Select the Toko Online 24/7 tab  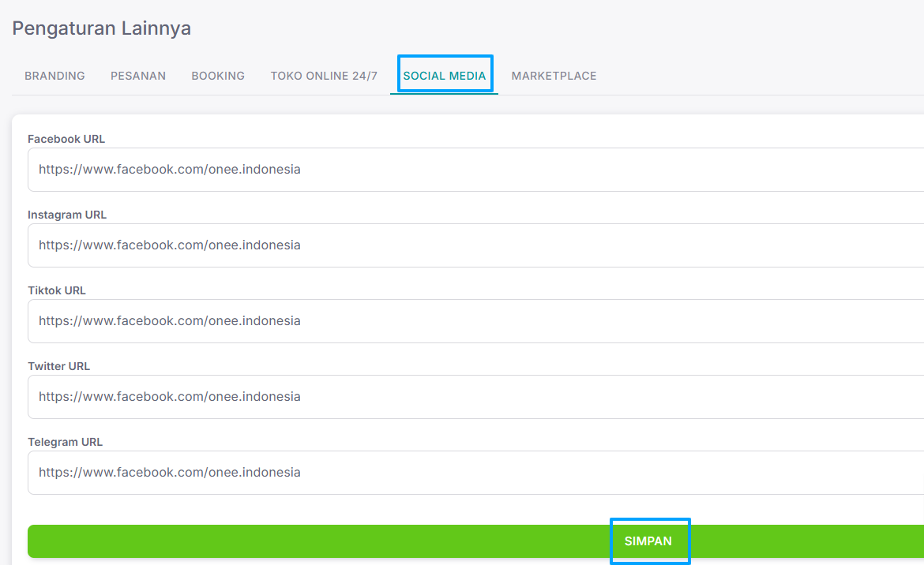click(x=324, y=76)
